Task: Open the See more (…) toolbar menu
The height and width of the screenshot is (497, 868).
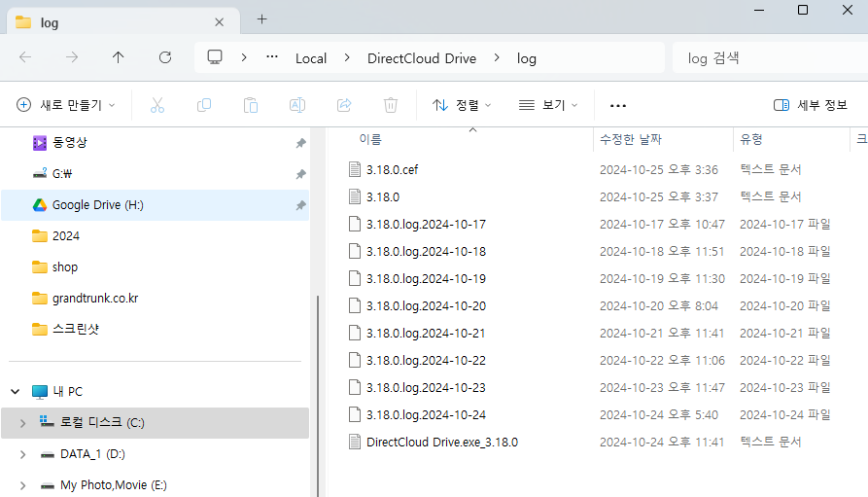Action: (x=618, y=105)
